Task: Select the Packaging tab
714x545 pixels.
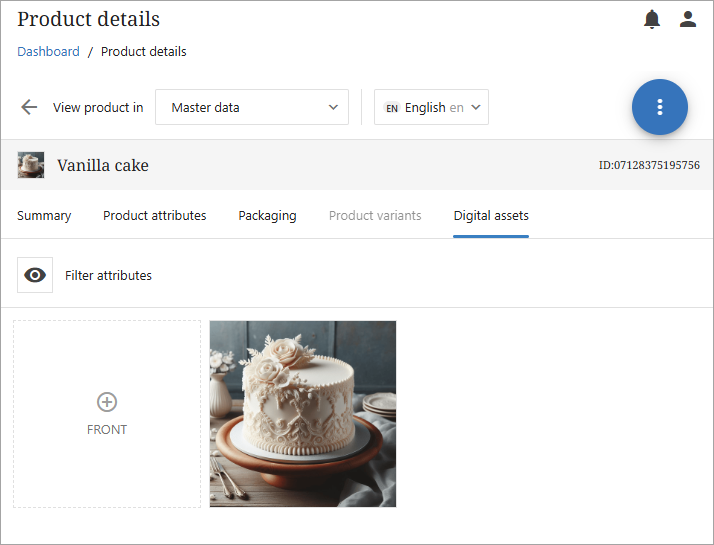Action: tap(267, 215)
